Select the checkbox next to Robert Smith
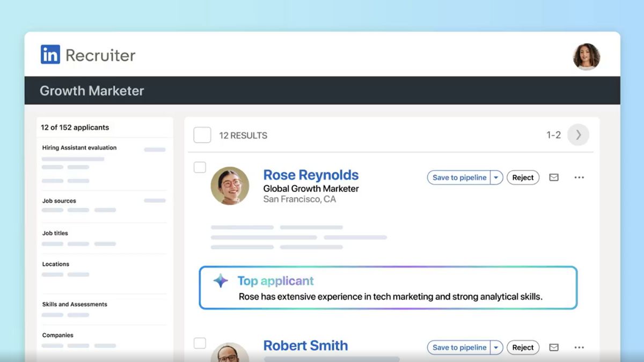This screenshot has width=644, height=362. (x=199, y=343)
